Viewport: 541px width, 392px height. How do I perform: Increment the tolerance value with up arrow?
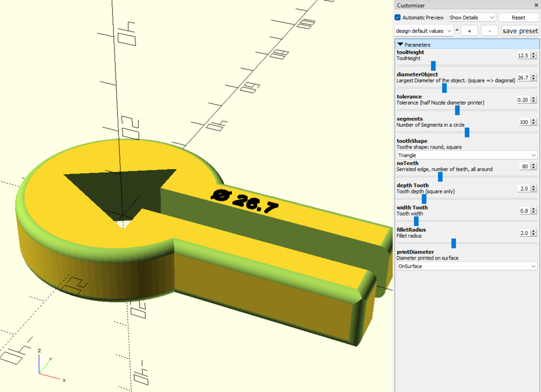[x=534, y=98]
